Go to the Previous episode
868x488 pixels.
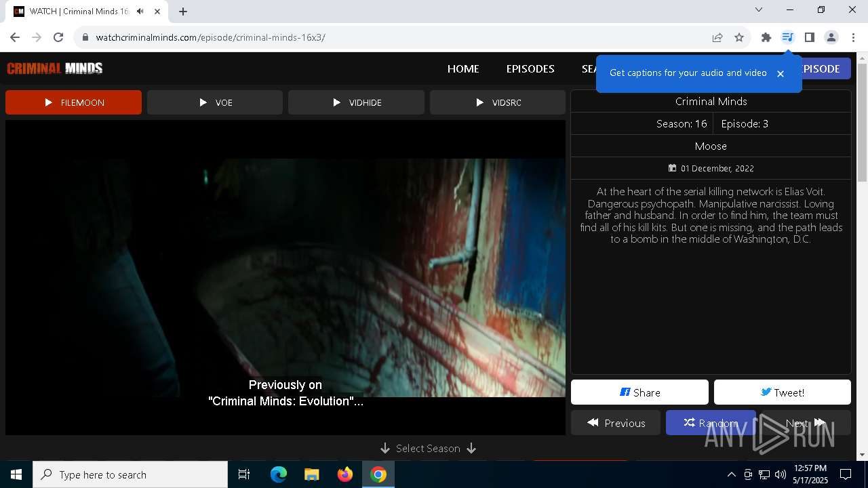coord(616,423)
